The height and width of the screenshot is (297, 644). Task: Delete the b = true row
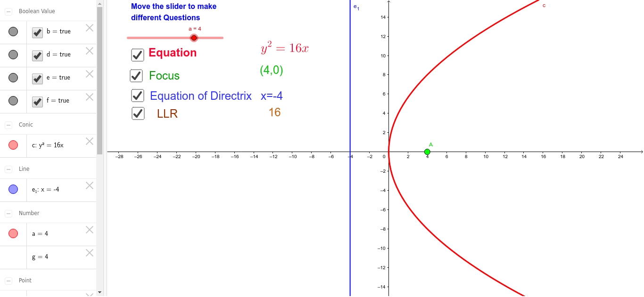coord(90,28)
